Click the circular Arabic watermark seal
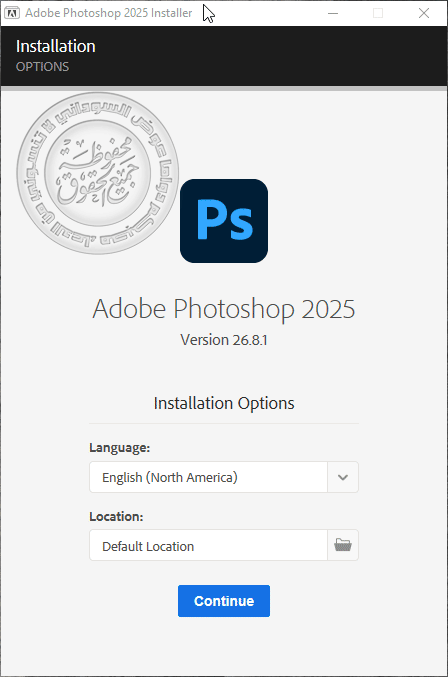 pyautogui.click(x=98, y=173)
